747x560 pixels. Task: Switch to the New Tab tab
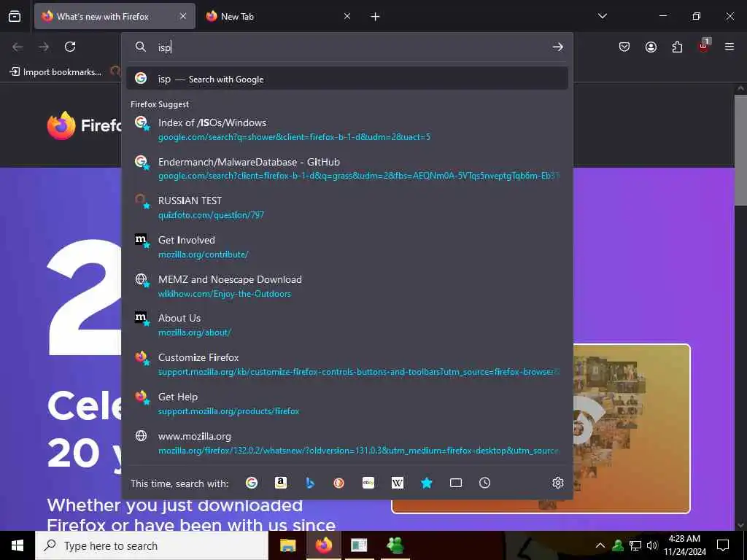279,16
